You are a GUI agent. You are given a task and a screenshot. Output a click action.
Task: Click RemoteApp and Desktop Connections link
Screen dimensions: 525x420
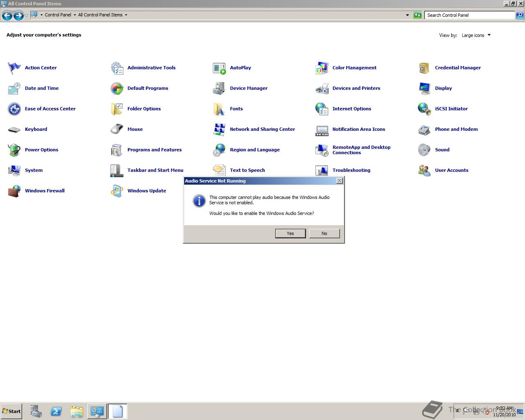coord(361,150)
